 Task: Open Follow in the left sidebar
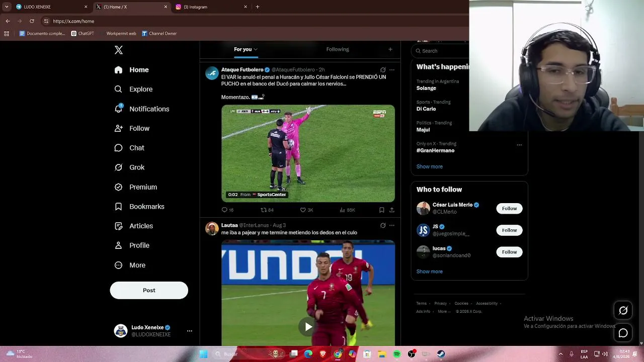(x=132, y=128)
